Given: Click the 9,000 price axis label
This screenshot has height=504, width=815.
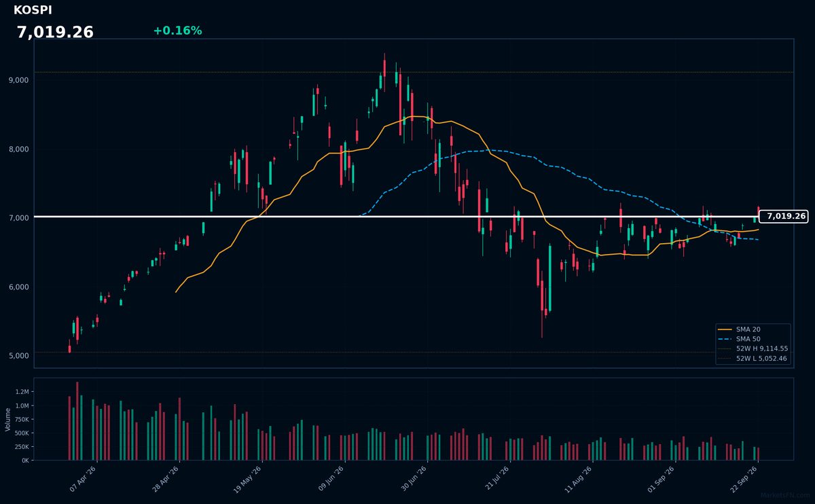Looking at the screenshot, I should pos(18,80).
